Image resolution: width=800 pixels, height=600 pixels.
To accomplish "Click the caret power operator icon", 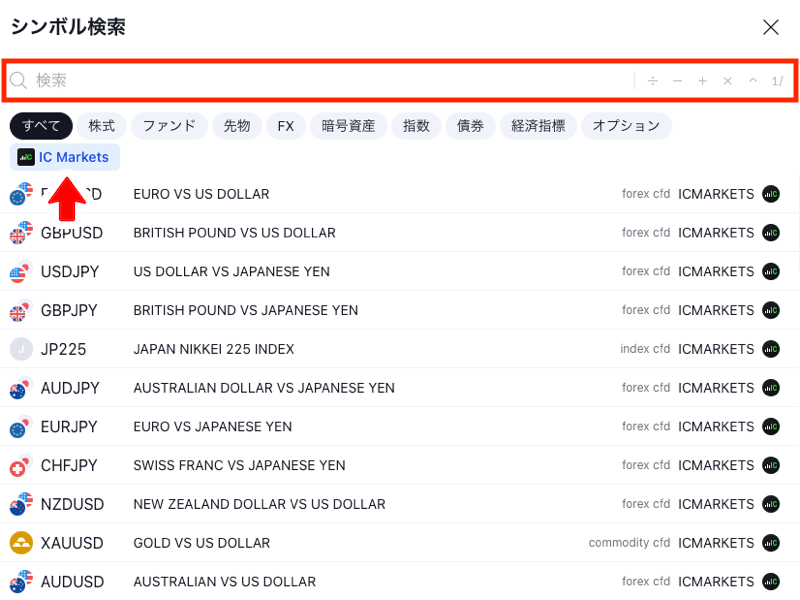I will click(x=753, y=81).
